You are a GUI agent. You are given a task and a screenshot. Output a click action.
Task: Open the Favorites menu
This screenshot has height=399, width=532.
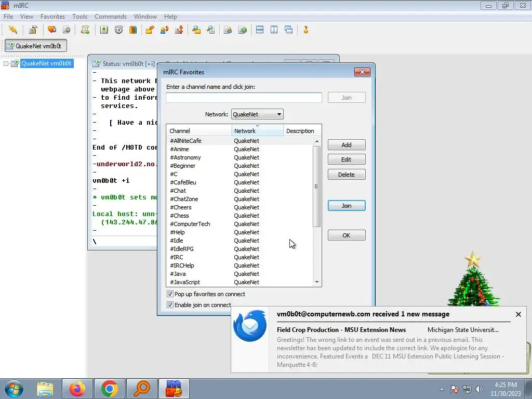pos(52,16)
